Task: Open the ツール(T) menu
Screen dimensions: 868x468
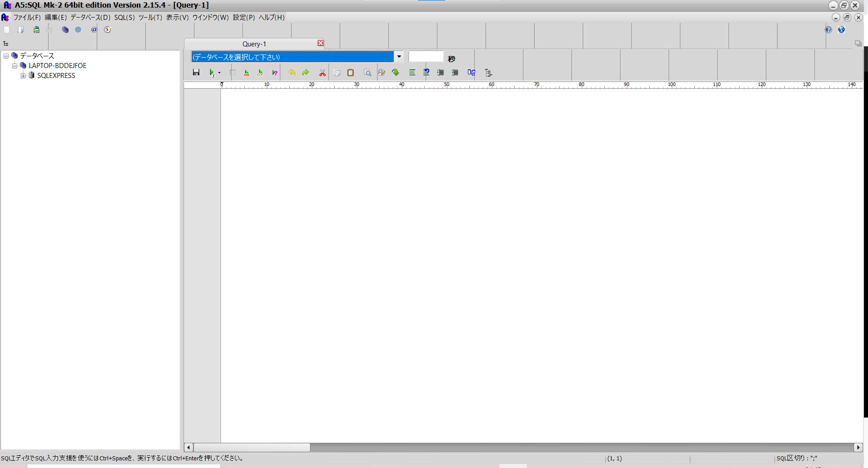Action: pyautogui.click(x=150, y=18)
